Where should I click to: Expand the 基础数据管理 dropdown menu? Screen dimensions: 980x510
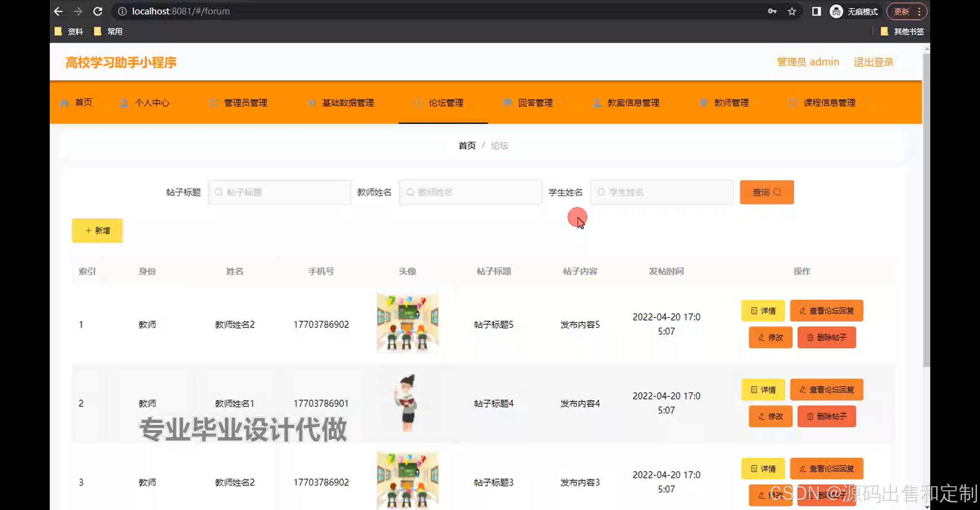tap(347, 103)
